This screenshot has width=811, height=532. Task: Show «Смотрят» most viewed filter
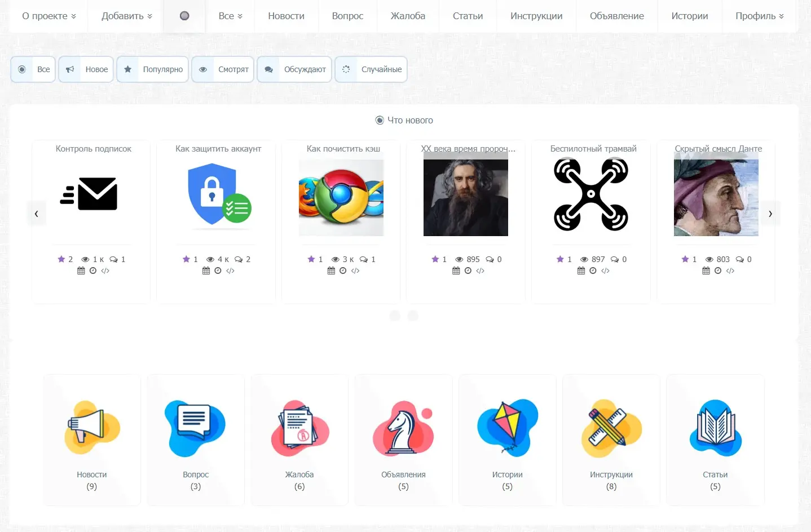[x=223, y=69]
